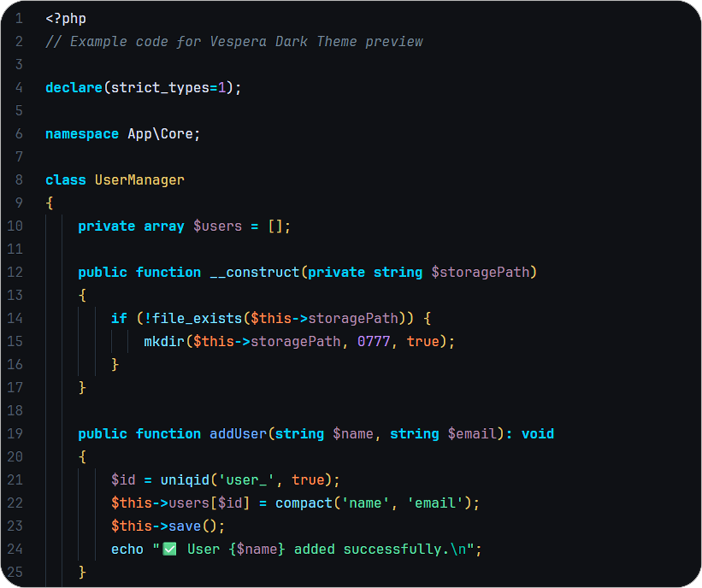Screen dimensions: 702x588
Task: Click the 'App\Core' namespace name
Action: tap(160, 134)
